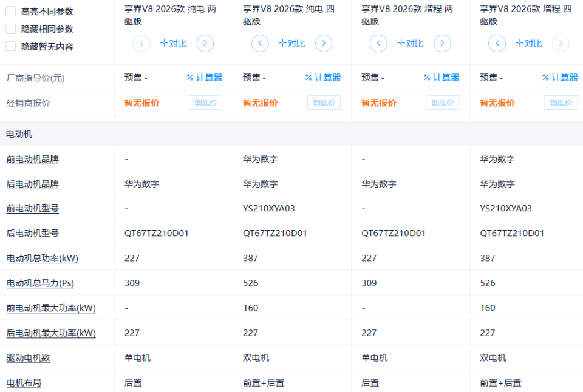Add 纯电 两驱版 to 对比
This screenshot has width=583, height=392.
pos(173,44)
